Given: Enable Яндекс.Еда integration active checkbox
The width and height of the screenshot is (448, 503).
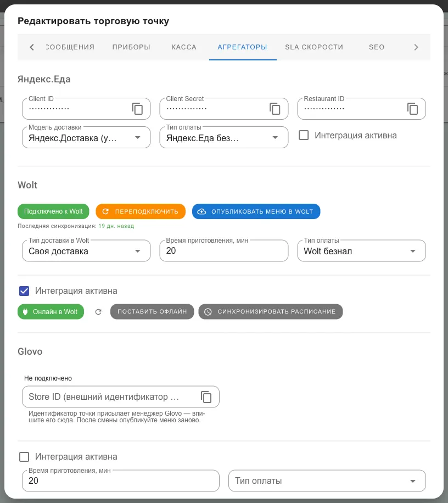Looking at the screenshot, I should point(304,135).
